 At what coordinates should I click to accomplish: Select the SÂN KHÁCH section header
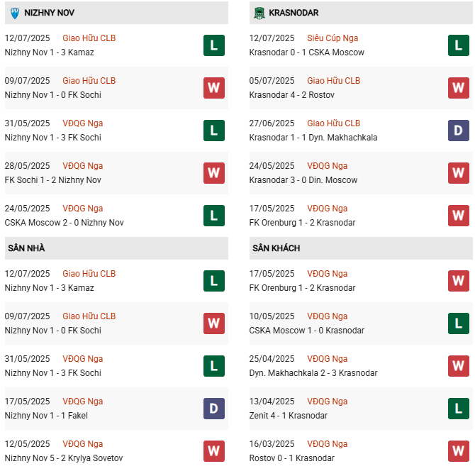[x=276, y=248]
